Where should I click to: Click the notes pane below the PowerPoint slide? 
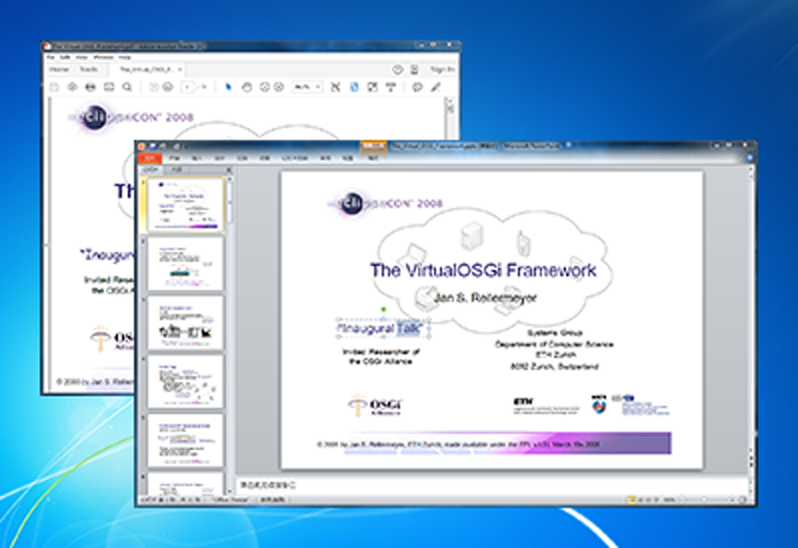(492, 485)
